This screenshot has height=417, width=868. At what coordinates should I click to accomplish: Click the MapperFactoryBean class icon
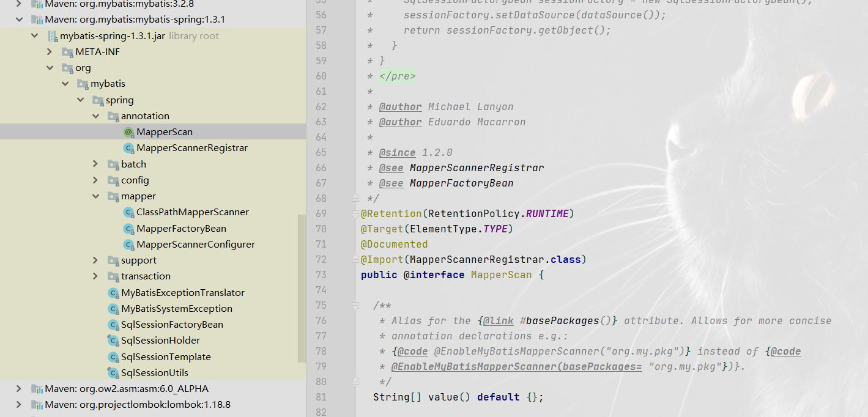pos(128,229)
